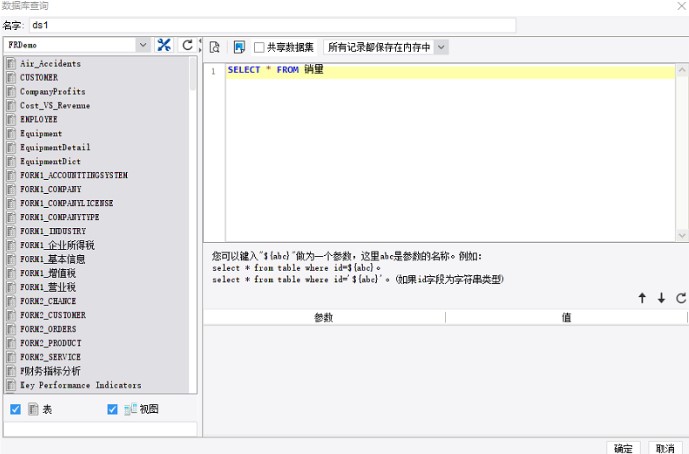
Task: Open the FRDemo database connection dropdown
Action: coord(143,45)
